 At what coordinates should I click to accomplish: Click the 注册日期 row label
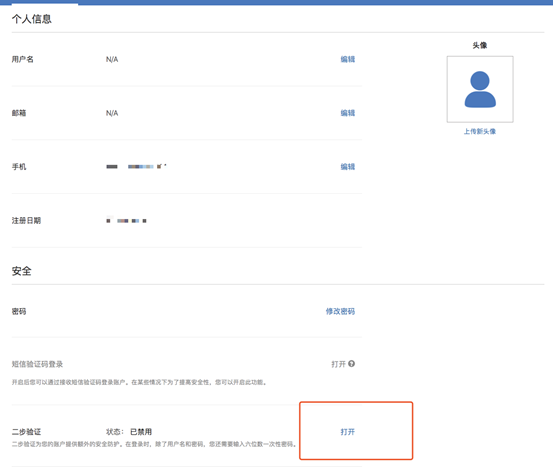[x=26, y=220]
